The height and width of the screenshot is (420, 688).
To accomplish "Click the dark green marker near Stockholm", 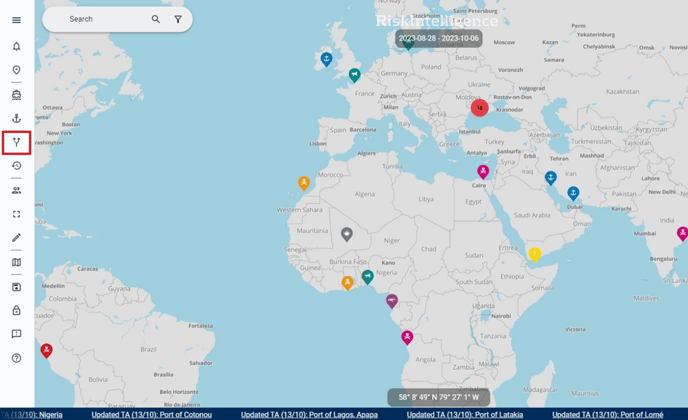I will click(408, 45).
